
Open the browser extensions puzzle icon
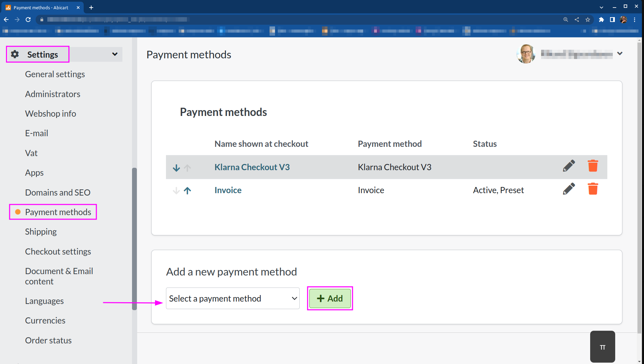tap(601, 20)
